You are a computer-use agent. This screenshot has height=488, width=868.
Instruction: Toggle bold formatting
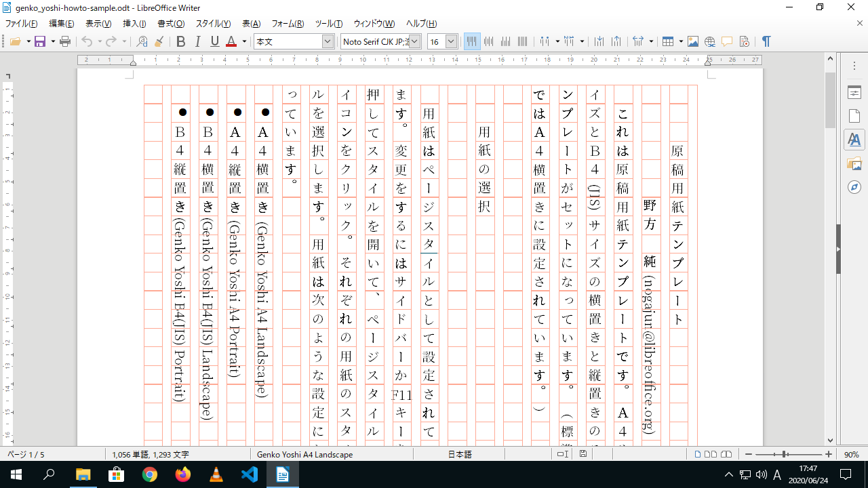coord(180,41)
